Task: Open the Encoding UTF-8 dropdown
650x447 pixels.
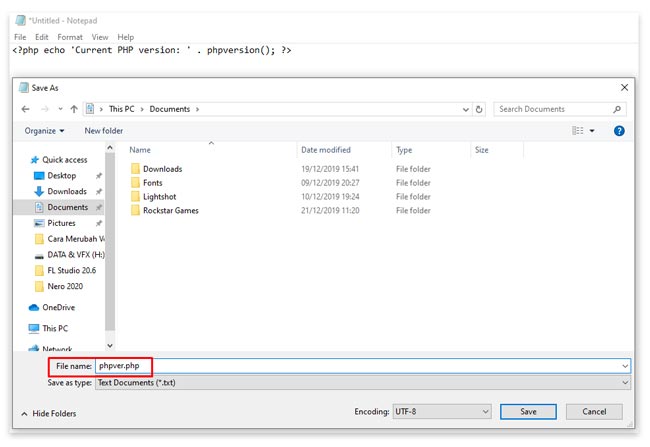Action: click(x=442, y=412)
